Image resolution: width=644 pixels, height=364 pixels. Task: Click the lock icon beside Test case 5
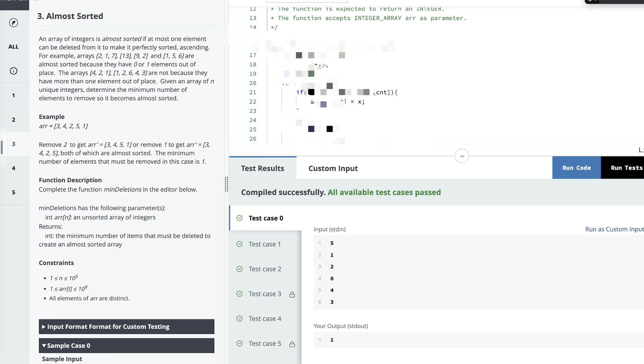(x=292, y=344)
